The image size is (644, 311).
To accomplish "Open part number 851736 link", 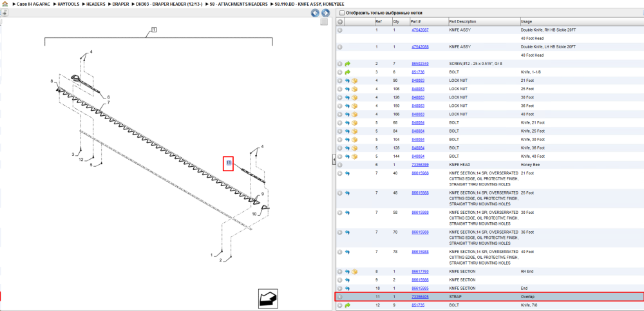I will [x=418, y=72].
